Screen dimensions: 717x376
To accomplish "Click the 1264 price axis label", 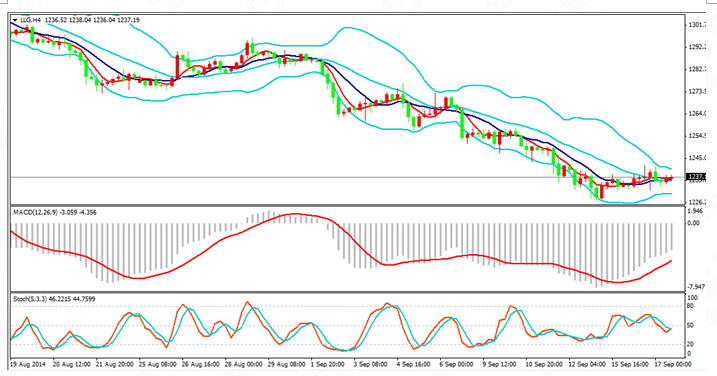I will tap(697, 113).
